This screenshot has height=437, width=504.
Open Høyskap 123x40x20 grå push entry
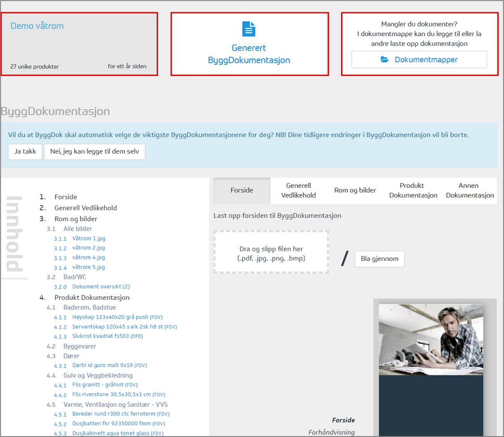(x=110, y=317)
